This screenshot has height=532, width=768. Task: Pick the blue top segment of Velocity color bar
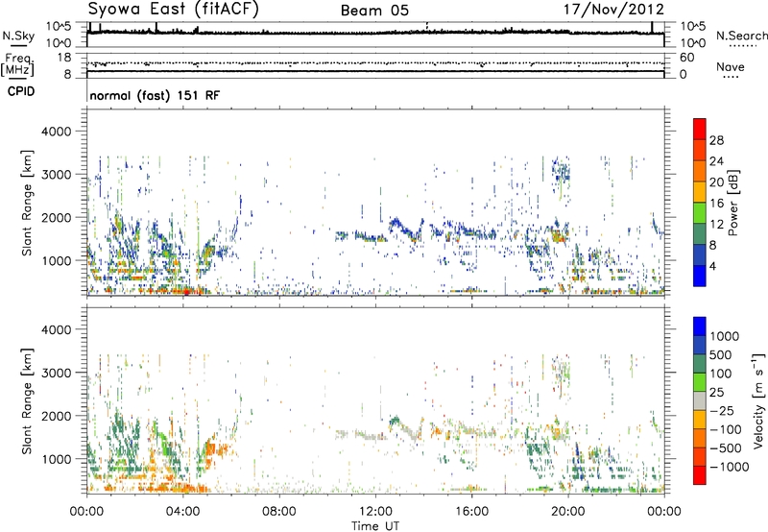click(700, 326)
